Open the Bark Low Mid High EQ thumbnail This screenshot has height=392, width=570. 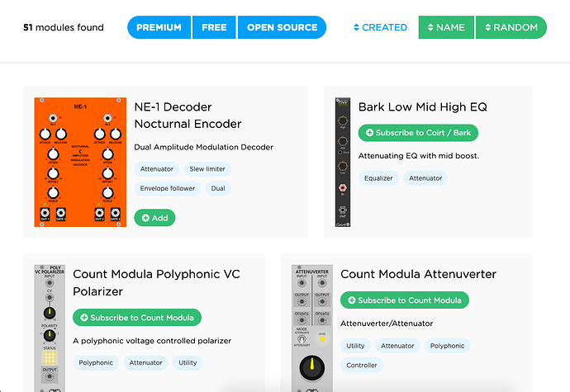[x=343, y=162]
